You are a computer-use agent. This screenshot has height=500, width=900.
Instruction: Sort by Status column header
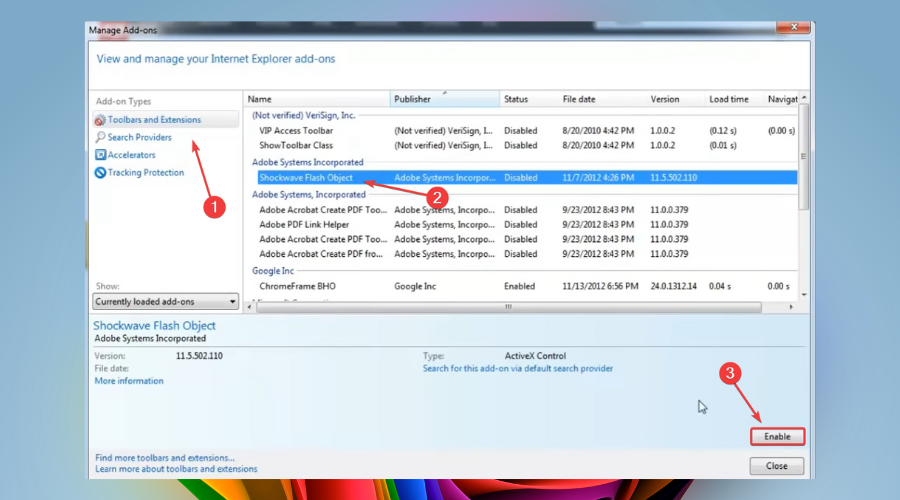[x=529, y=99]
